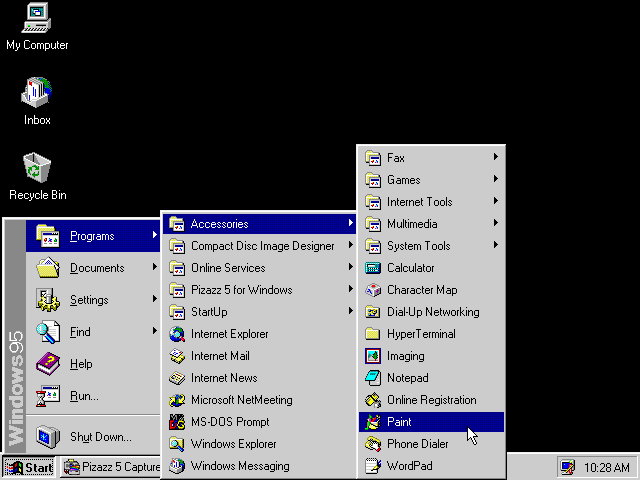This screenshot has height=480, width=640.
Task: Click the Phone Dialer icon
Action: pyautogui.click(x=373, y=444)
